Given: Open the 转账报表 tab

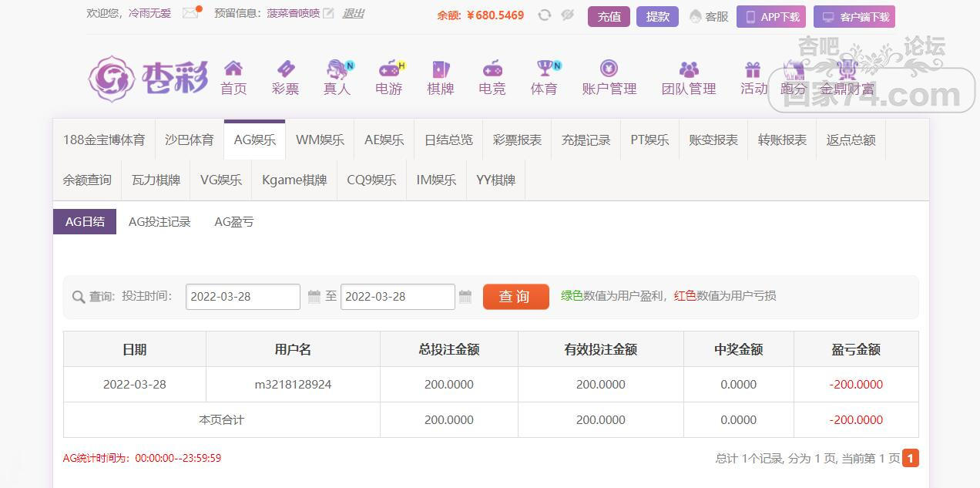Looking at the screenshot, I should (x=782, y=140).
